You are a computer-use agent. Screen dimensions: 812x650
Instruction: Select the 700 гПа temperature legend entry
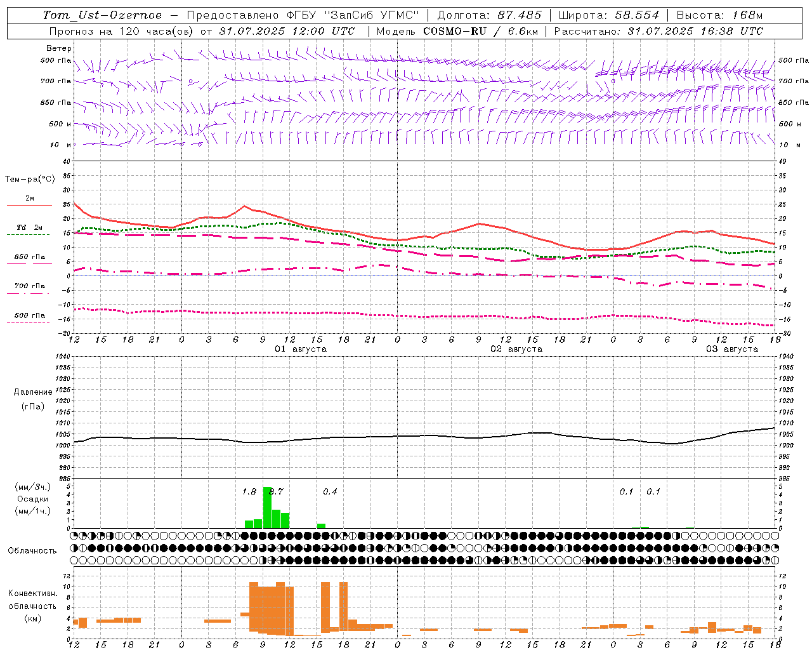click(30, 286)
